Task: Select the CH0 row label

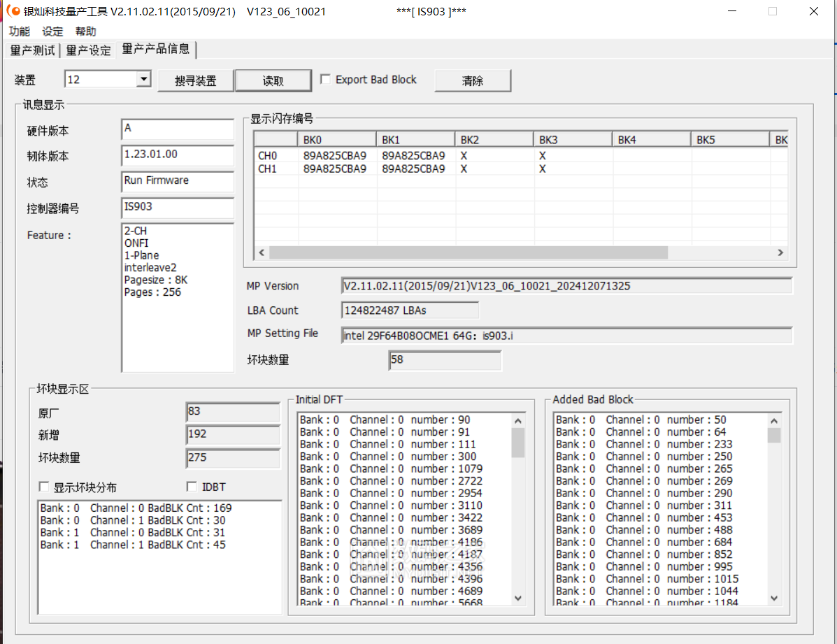Action: pos(267,156)
